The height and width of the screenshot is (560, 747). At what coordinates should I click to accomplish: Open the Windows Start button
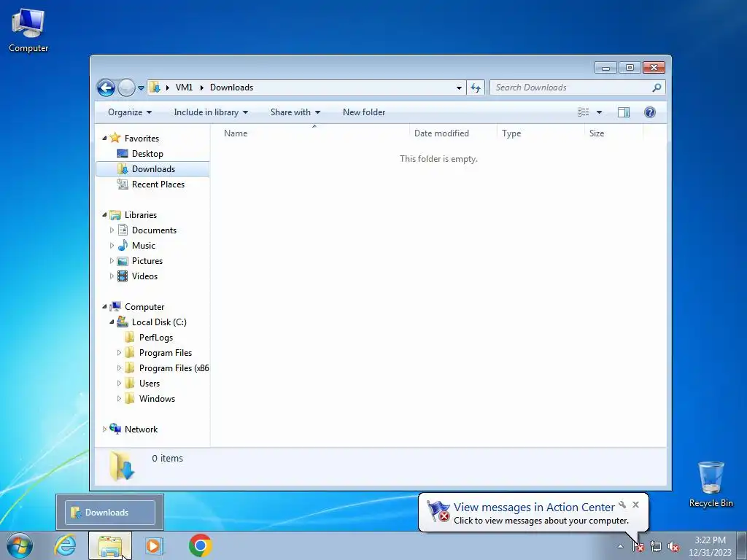pyautogui.click(x=19, y=545)
